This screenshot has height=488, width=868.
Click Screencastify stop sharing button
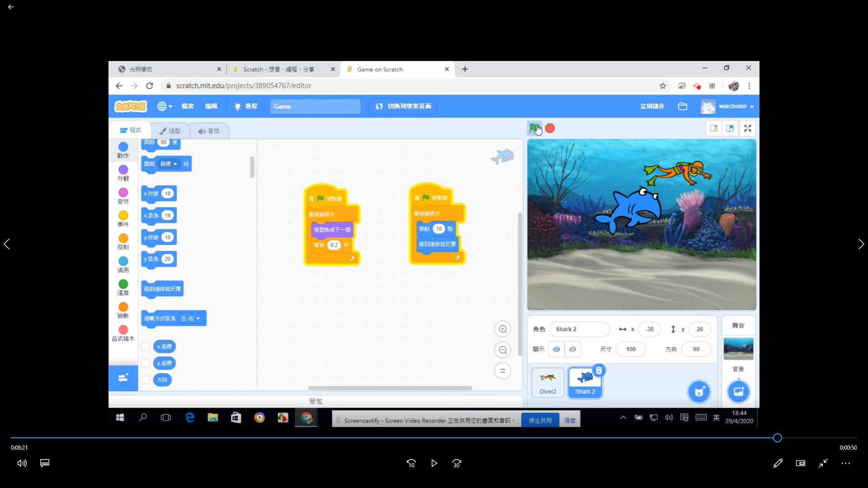click(540, 420)
